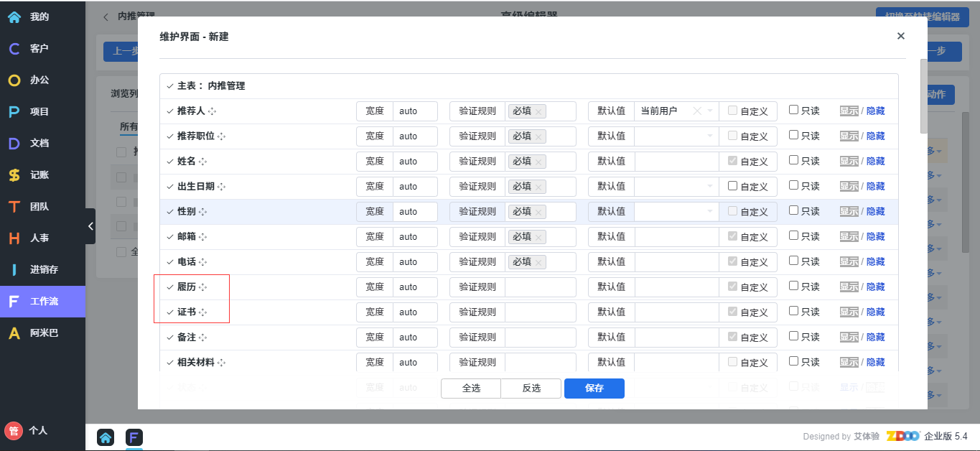Collapse the left sidebar with arrow handle
The image size is (980, 451).
point(90,226)
